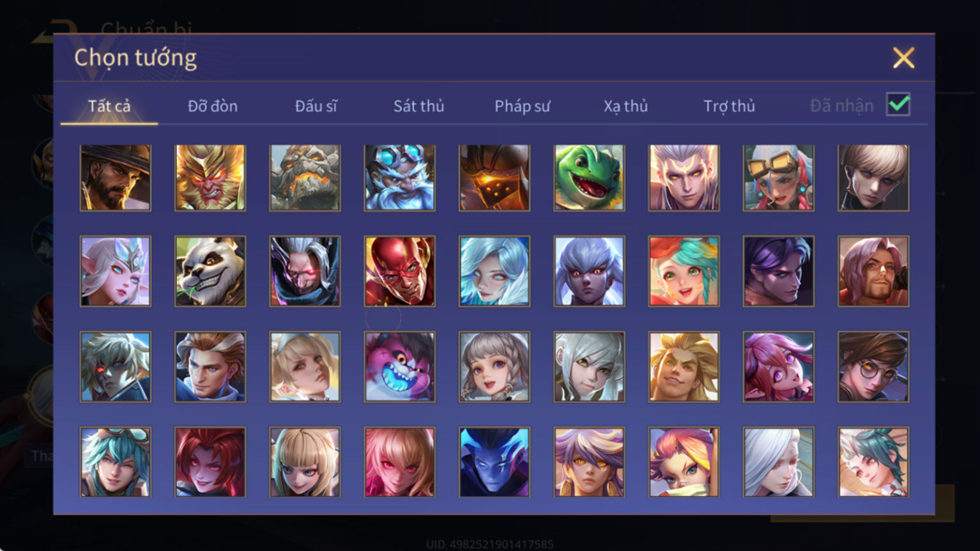Pick the rock golem hero portrait
Image resolution: width=980 pixels, height=551 pixels.
coord(305,178)
